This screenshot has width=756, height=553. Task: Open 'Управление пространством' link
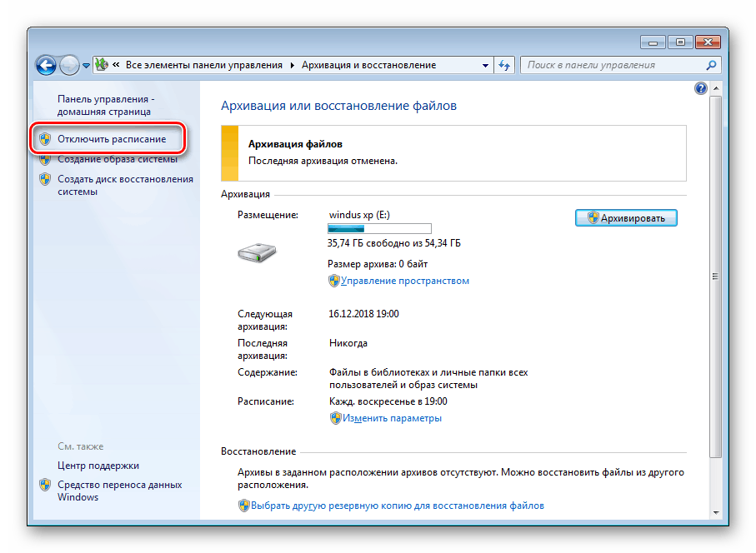pos(405,281)
